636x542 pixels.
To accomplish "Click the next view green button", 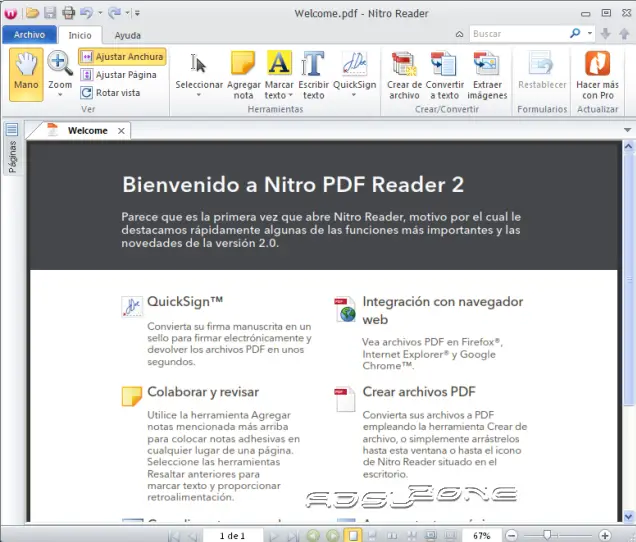I will click(333, 536).
